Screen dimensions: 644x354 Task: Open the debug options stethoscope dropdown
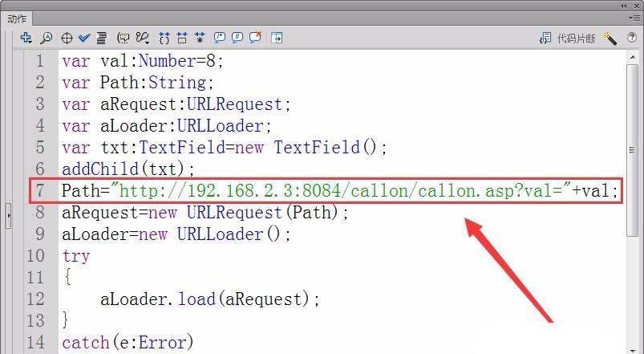pyautogui.click(x=143, y=39)
